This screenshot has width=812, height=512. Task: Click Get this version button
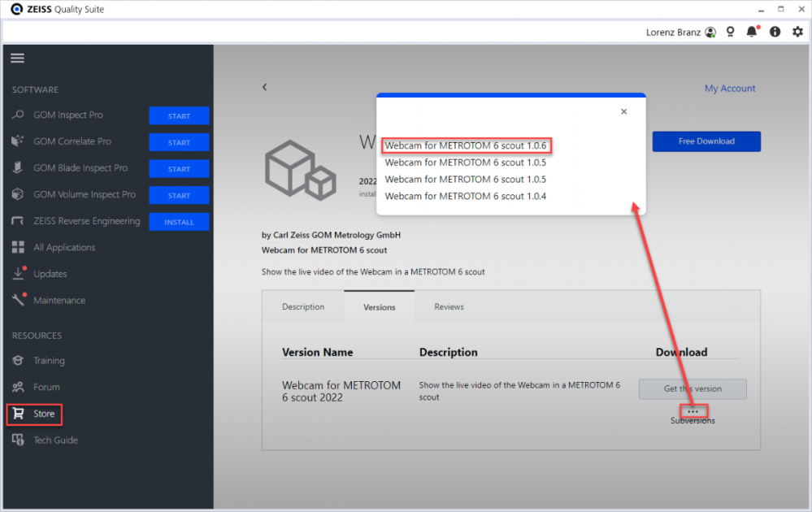click(x=693, y=388)
